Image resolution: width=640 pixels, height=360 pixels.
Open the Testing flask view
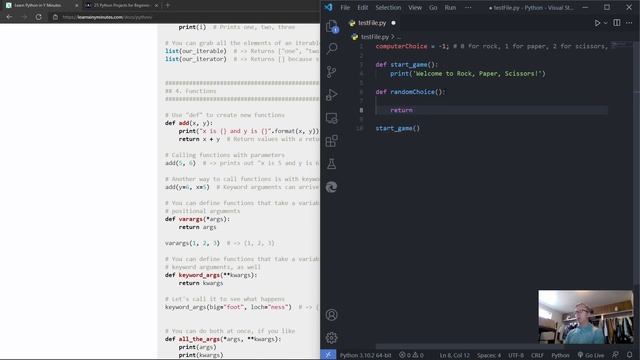pyautogui.click(x=331, y=164)
